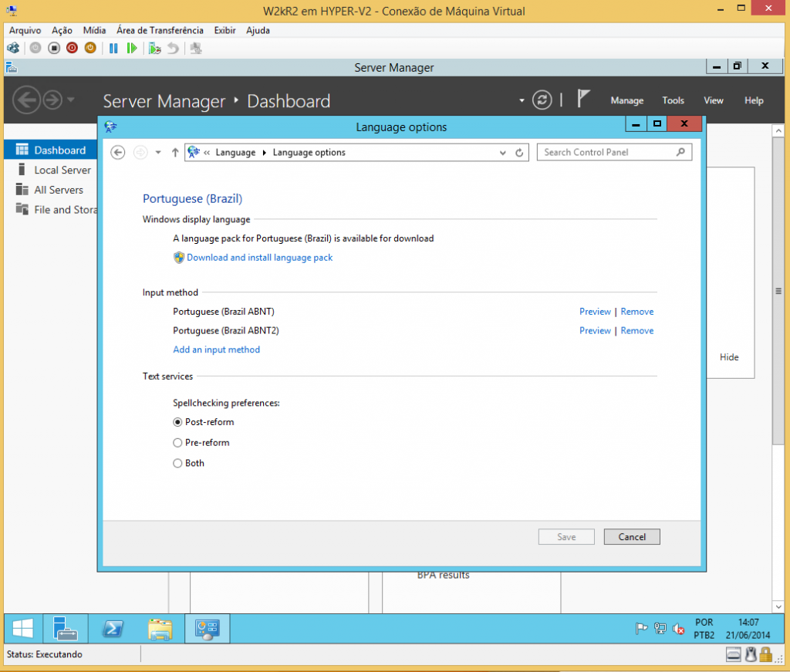Click the green Reset VM icon

click(132, 48)
